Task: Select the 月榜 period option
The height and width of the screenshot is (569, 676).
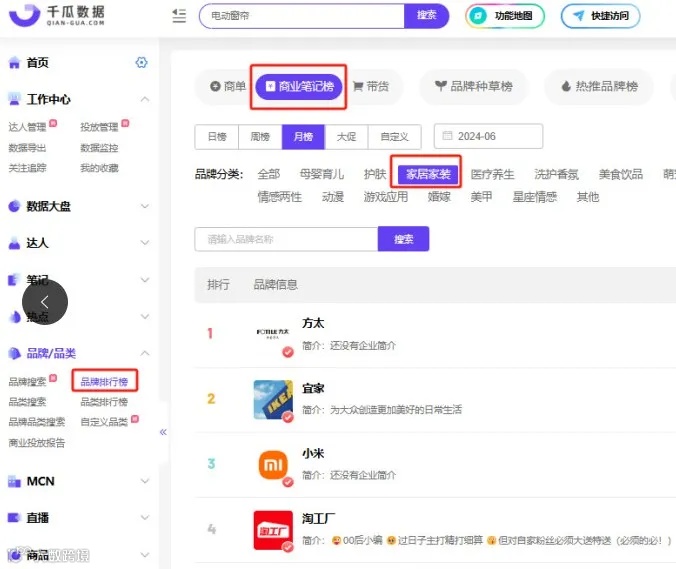Action: click(303, 137)
